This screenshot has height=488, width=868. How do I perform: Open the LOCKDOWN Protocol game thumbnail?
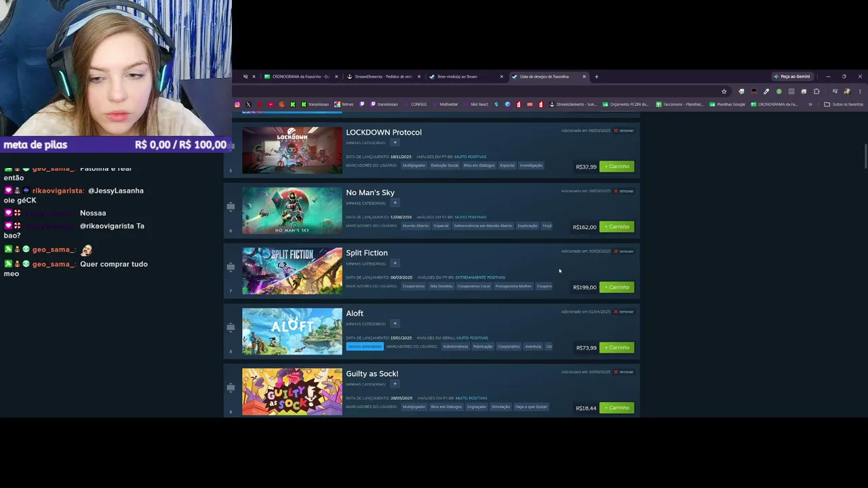pyautogui.click(x=292, y=150)
